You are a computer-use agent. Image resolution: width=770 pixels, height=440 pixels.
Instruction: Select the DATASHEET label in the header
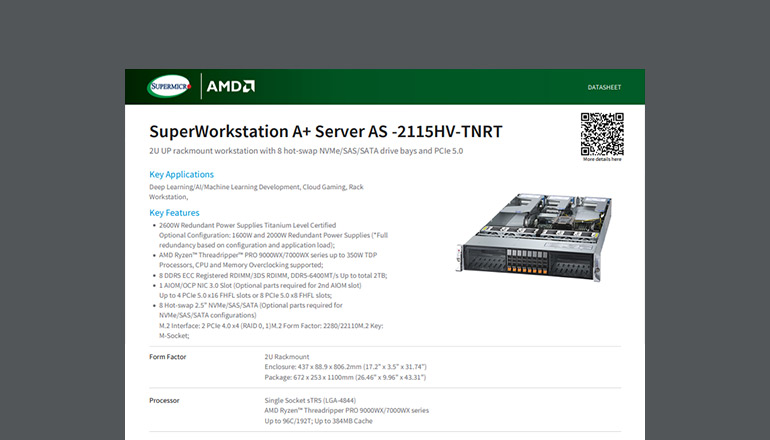(603, 88)
